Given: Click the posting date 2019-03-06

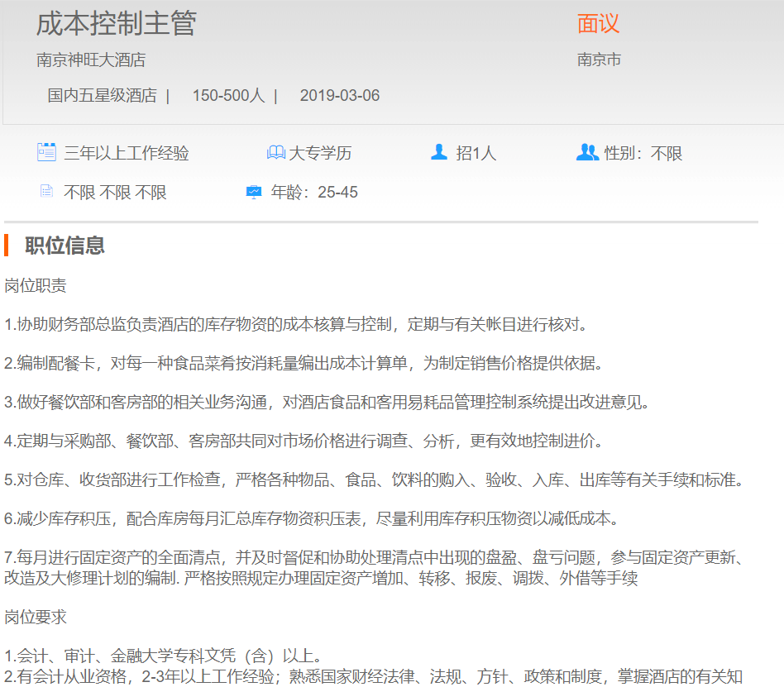Looking at the screenshot, I should click(340, 96).
